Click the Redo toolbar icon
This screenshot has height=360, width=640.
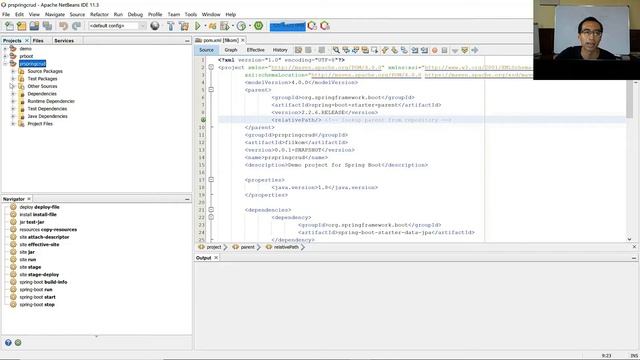point(76,26)
